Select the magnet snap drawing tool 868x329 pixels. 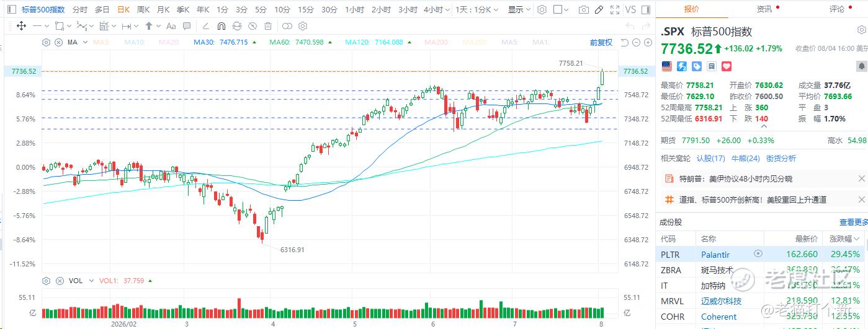click(x=221, y=26)
